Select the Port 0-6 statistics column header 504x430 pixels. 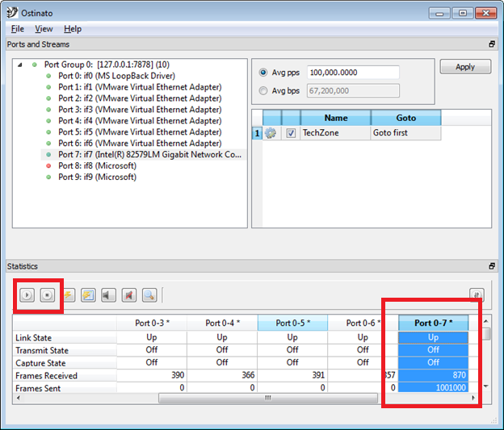point(363,323)
